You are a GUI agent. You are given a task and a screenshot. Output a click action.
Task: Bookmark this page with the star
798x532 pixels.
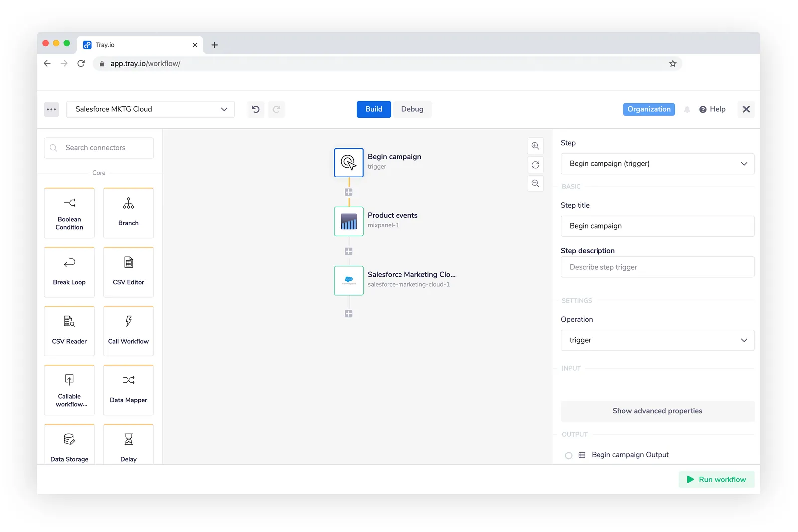(673, 63)
